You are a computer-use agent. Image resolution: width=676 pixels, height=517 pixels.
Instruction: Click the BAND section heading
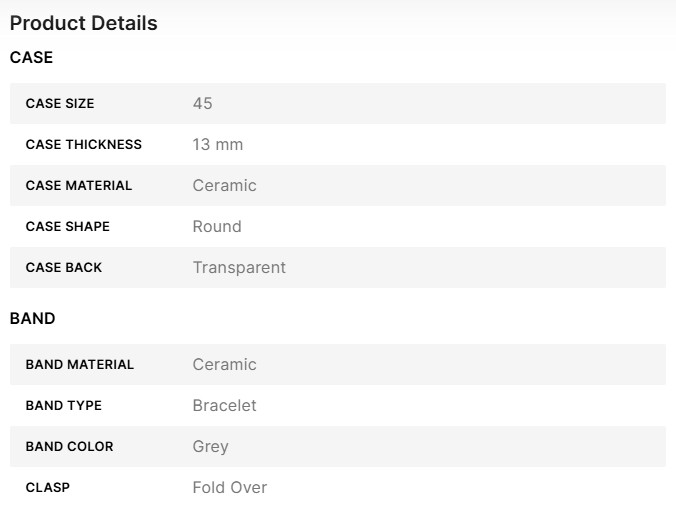[32, 319]
